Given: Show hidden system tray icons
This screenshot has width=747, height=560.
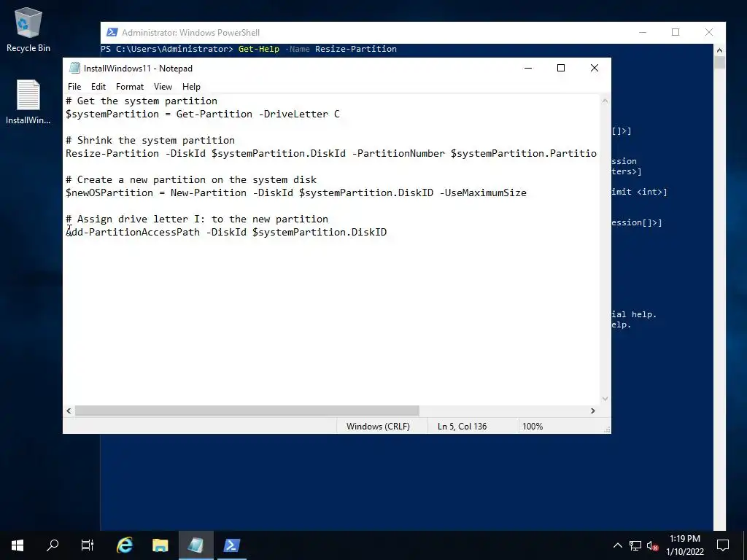Looking at the screenshot, I should coord(617,545).
